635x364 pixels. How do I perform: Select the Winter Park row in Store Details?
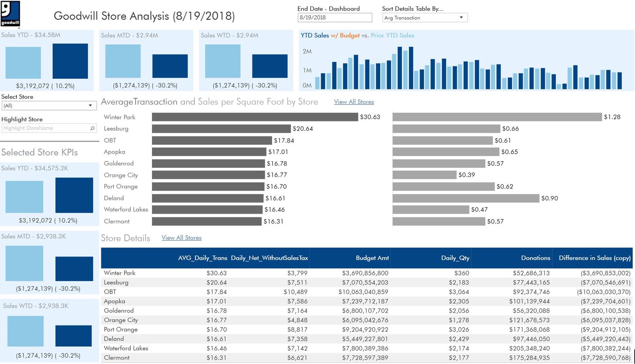click(x=119, y=273)
